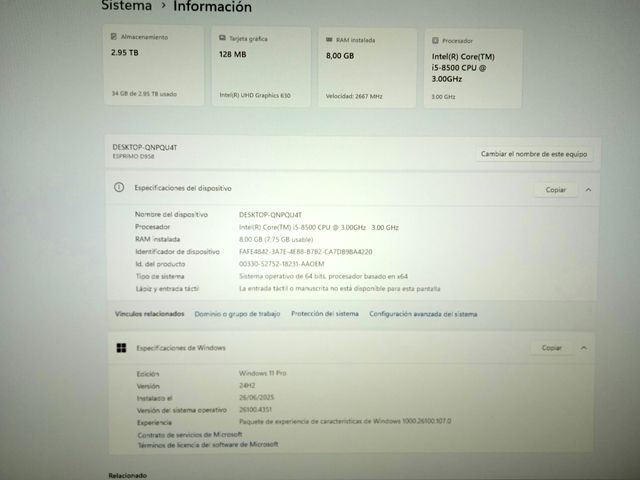The height and width of the screenshot is (480, 640).
Task: Click the Id. del producto value 00330-52752
Action: pos(282,264)
